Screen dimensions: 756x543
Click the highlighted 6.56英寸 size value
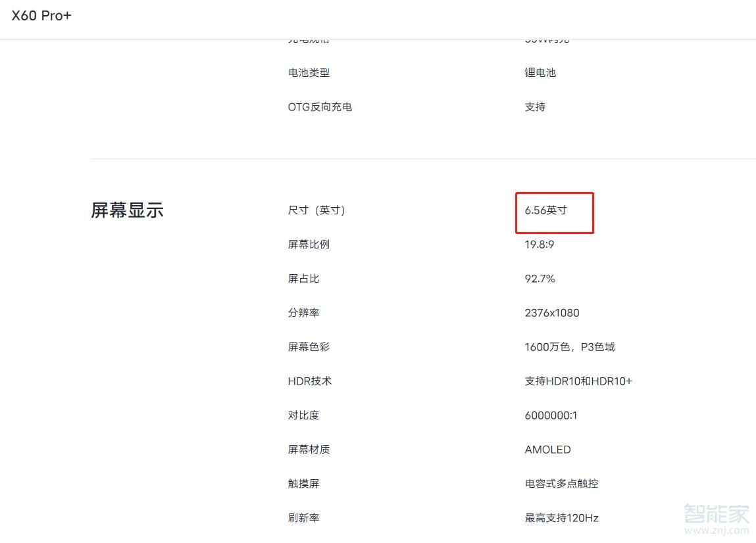pyautogui.click(x=546, y=210)
